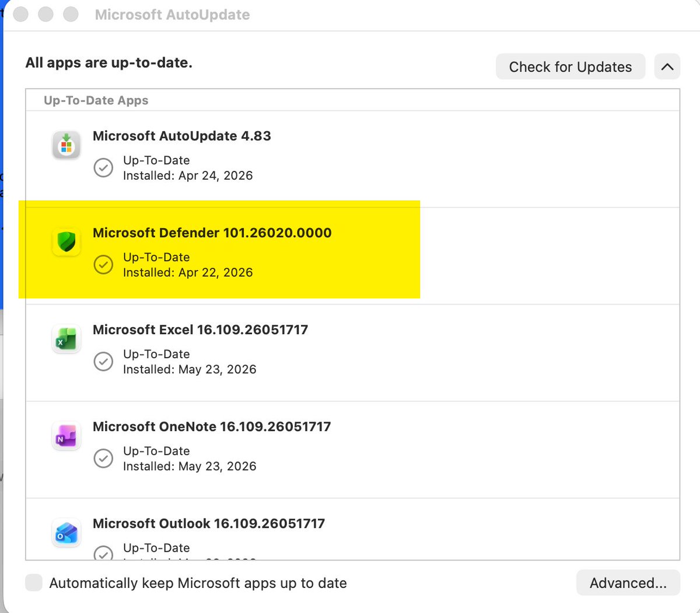Click the Microsoft OneNote app icon
This screenshot has height=613, width=700.
[66, 435]
